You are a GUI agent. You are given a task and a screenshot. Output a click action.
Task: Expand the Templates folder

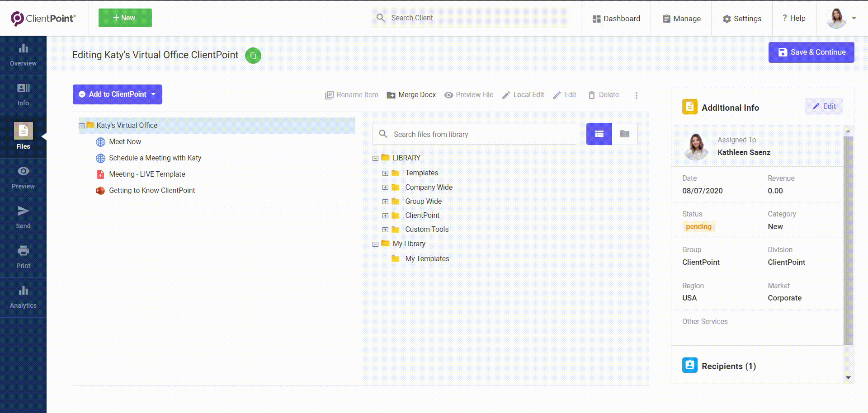[385, 173]
